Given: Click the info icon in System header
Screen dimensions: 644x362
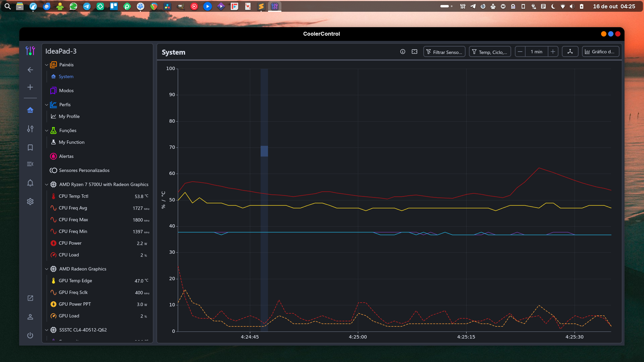Looking at the screenshot, I should pos(402,52).
